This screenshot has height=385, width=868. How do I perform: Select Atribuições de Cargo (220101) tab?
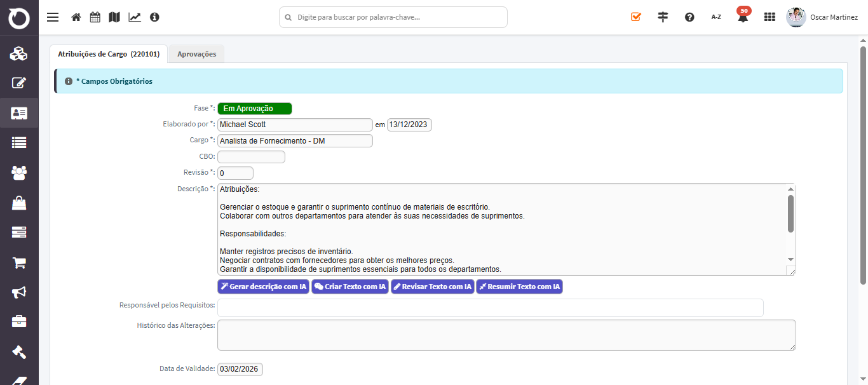[x=109, y=54]
